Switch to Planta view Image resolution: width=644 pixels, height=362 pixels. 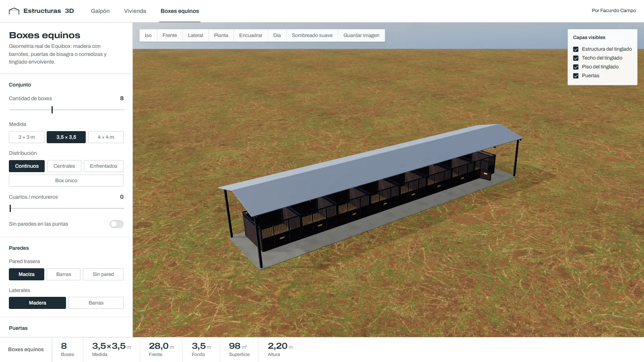(x=221, y=35)
